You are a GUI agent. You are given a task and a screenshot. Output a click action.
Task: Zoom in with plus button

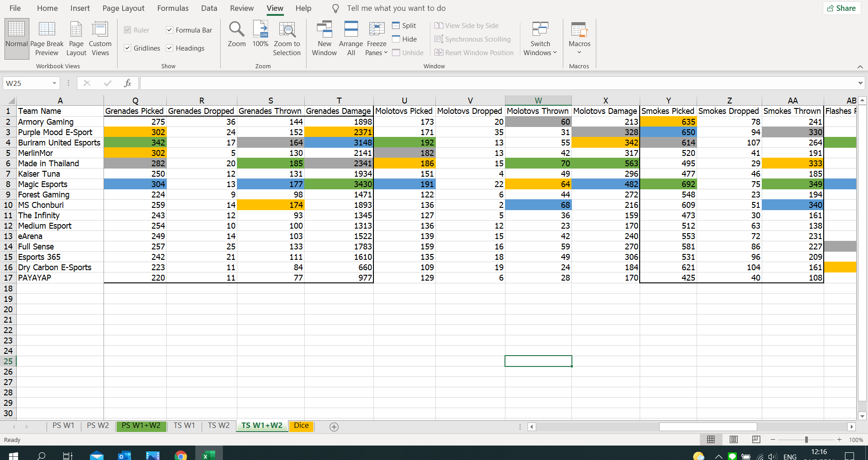pos(840,440)
